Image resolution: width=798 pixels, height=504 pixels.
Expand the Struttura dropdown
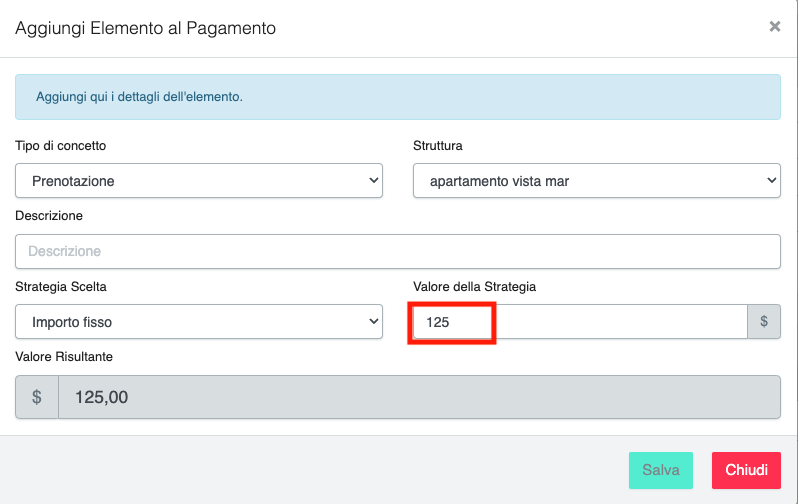596,181
